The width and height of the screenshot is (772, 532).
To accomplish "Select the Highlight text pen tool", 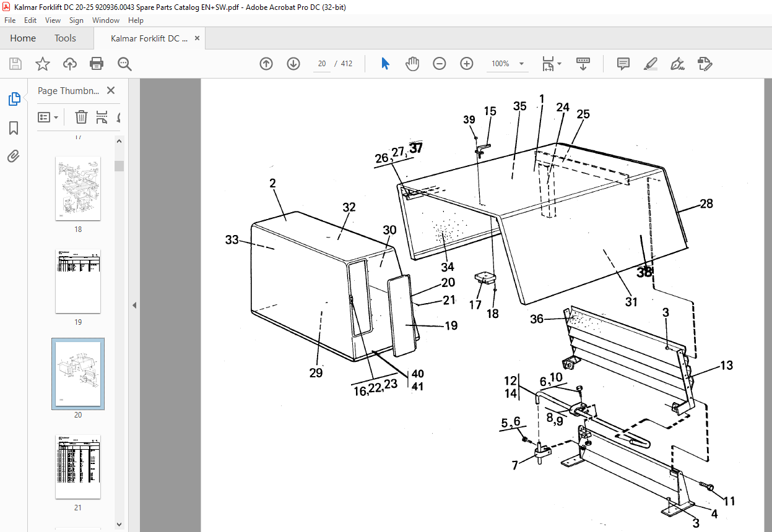I will pyautogui.click(x=650, y=64).
